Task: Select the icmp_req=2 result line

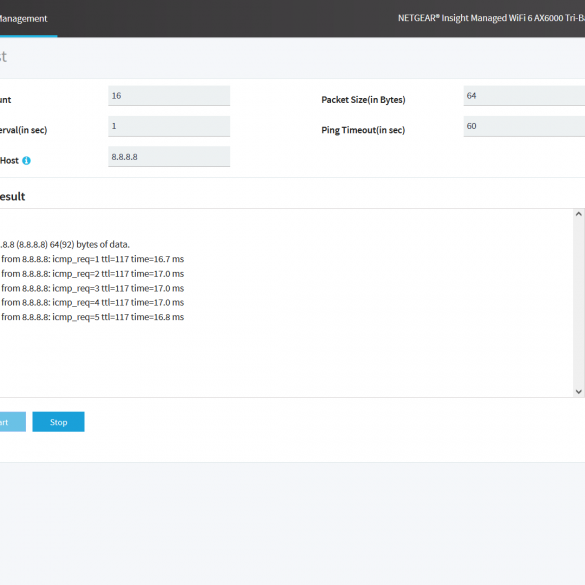Action: [x=92, y=274]
